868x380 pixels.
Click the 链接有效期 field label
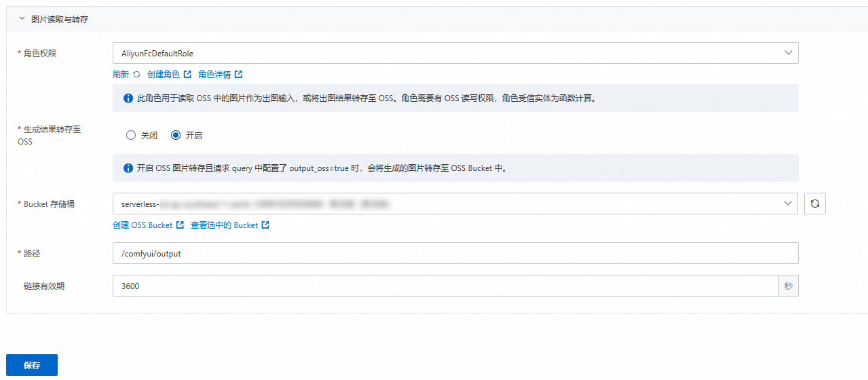point(44,286)
